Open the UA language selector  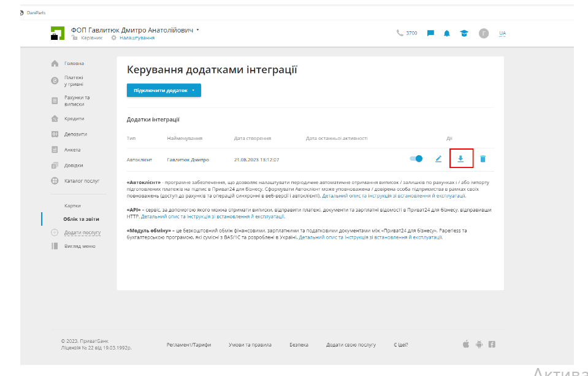click(x=502, y=33)
